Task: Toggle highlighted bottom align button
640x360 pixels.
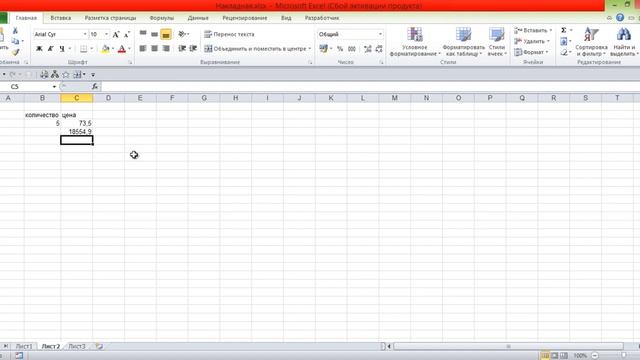Action: (x=166, y=34)
